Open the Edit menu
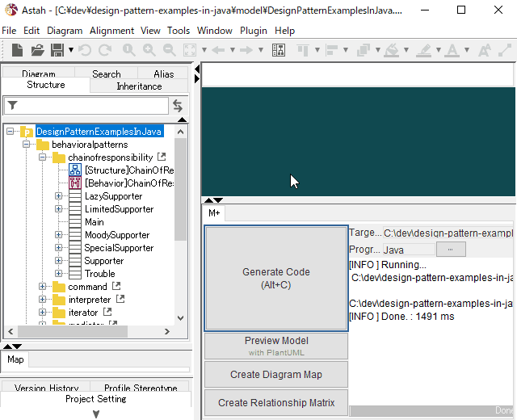 click(32, 31)
